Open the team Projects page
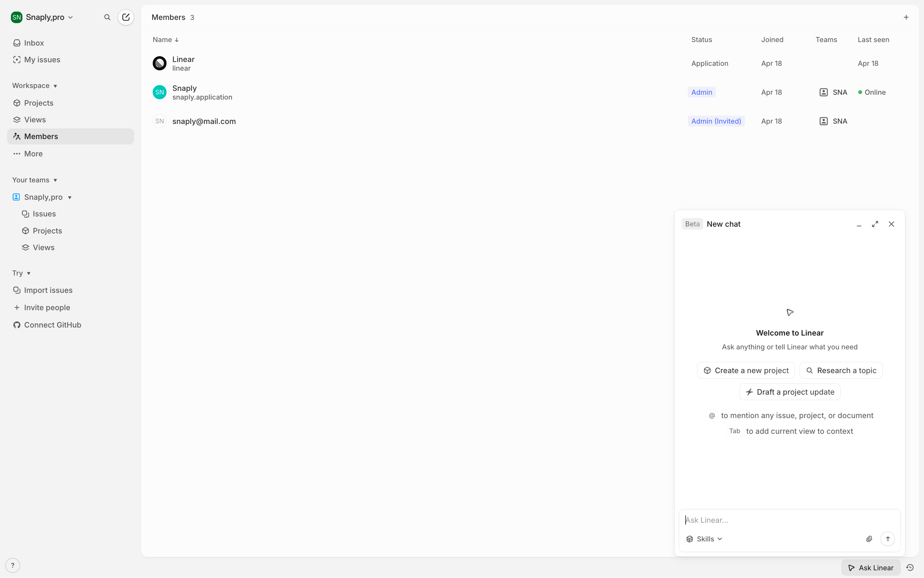This screenshot has width=924, height=578. coord(71,231)
